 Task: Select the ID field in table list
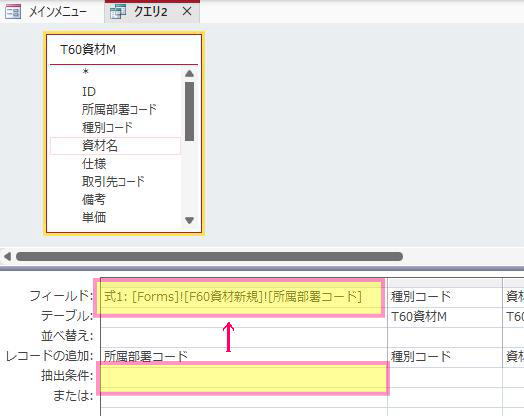click(x=89, y=91)
